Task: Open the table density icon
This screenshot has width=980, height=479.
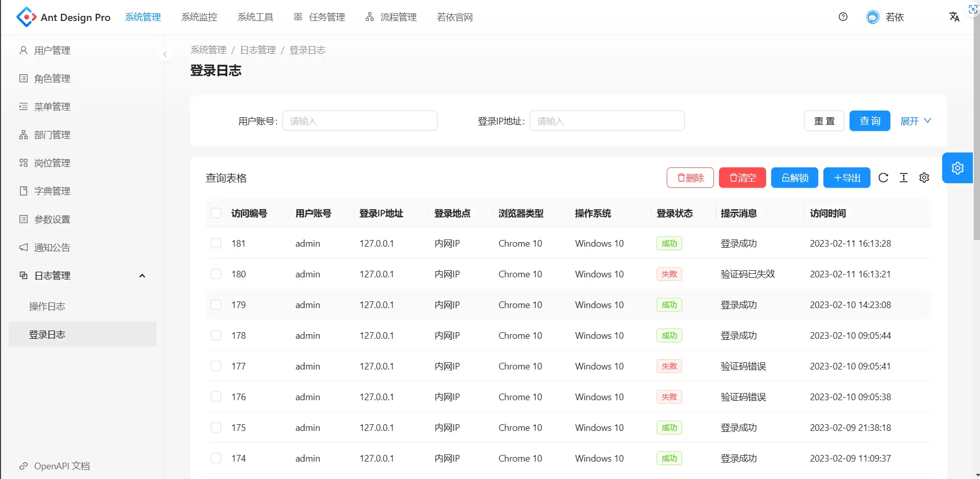Action: click(x=904, y=178)
